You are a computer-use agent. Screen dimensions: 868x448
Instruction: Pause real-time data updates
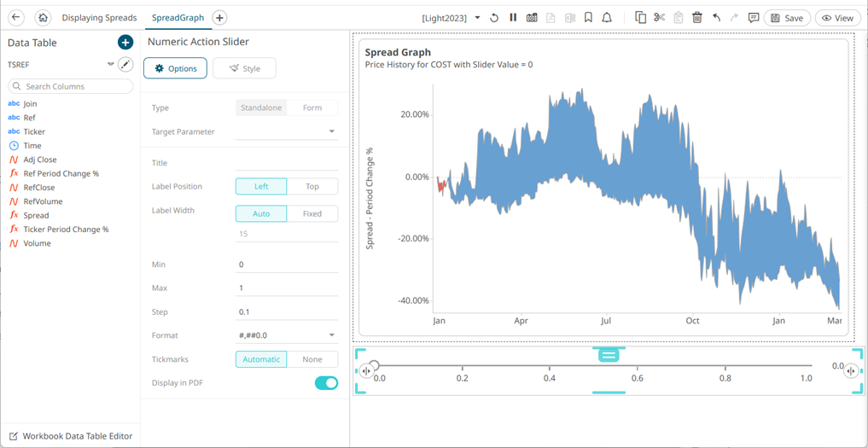pyautogui.click(x=513, y=18)
